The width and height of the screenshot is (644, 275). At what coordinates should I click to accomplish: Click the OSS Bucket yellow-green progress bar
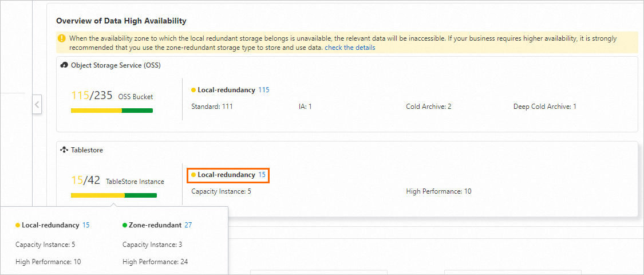(112, 111)
